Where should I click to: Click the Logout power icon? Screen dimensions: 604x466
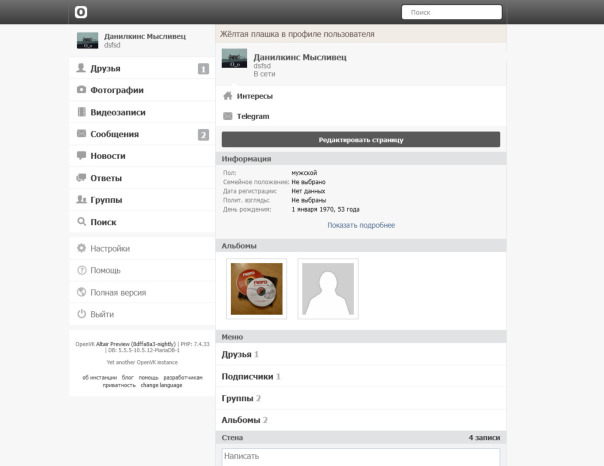(x=81, y=314)
